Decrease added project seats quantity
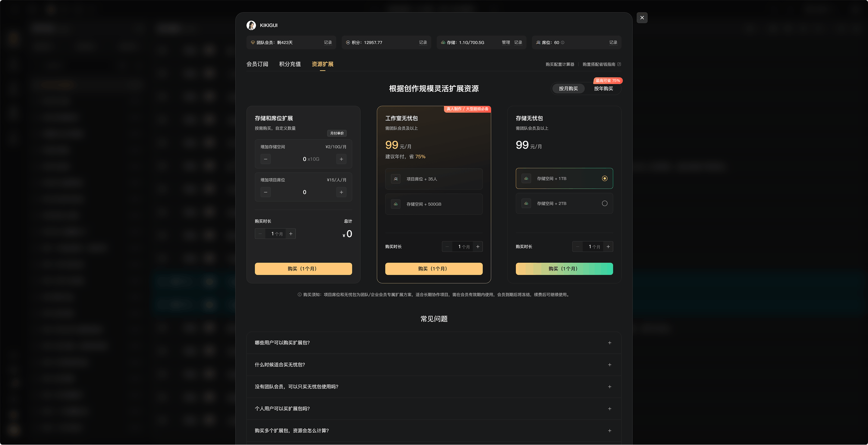Screen dimensions: 868x445 click(x=266, y=192)
